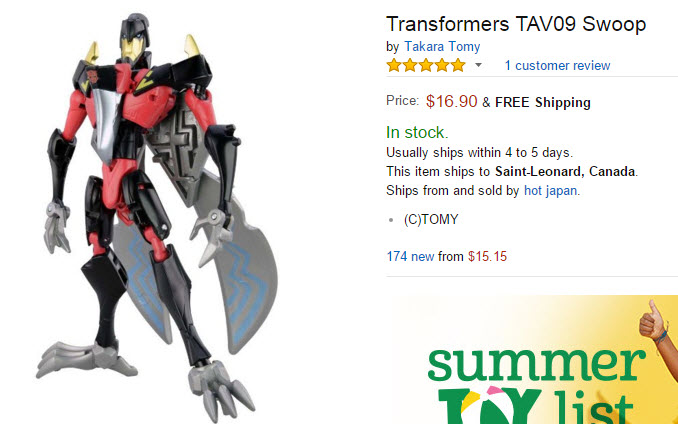
Task: Click the 'Transformers TAV09 Swoop' product title
Action: click(516, 24)
